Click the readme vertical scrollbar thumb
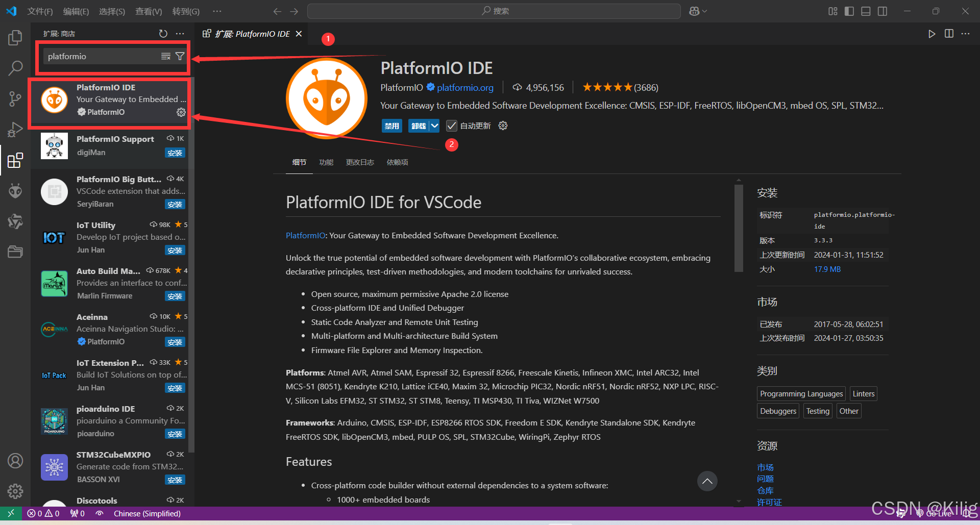This screenshot has height=525, width=980. coord(739,228)
